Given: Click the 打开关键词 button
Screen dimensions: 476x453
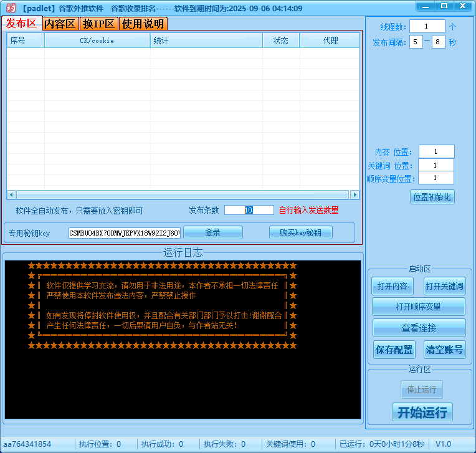Looking at the screenshot, I should tap(444, 286).
